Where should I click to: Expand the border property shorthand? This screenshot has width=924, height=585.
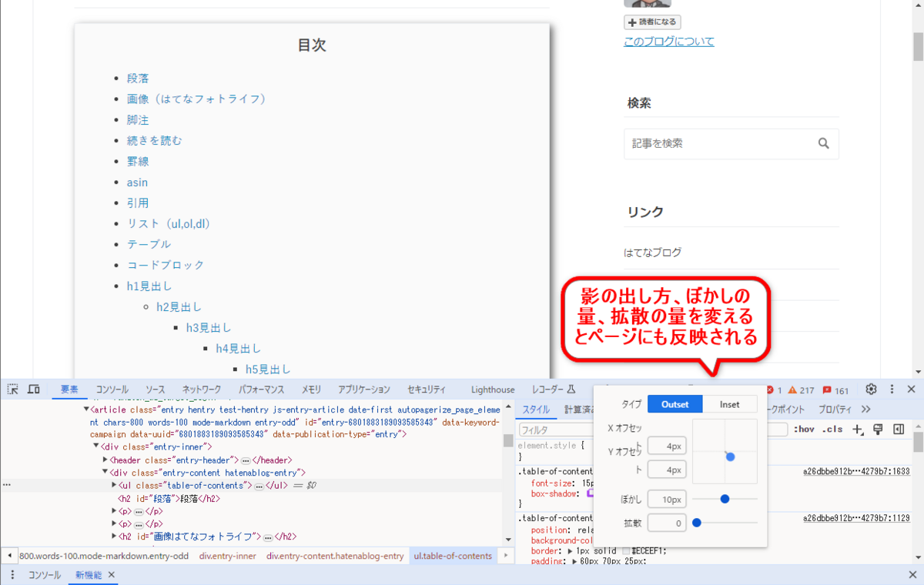571,551
